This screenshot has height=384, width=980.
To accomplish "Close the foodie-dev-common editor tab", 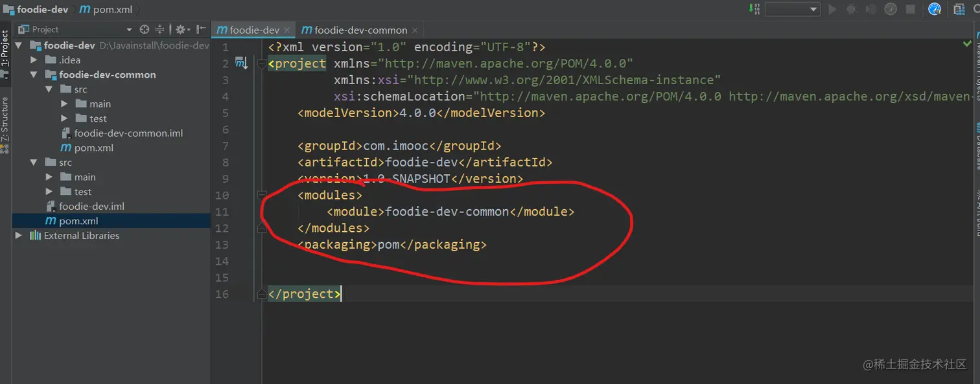I will [415, 30].
